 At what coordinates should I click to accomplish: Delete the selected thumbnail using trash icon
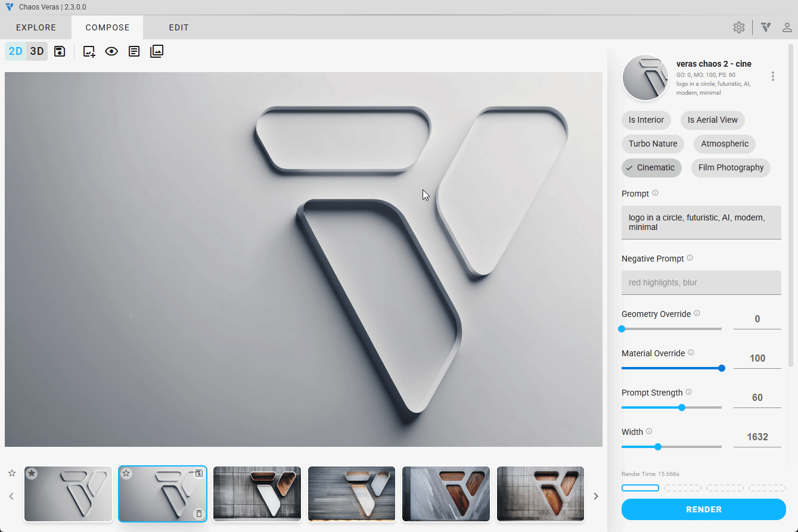[199, 514]
